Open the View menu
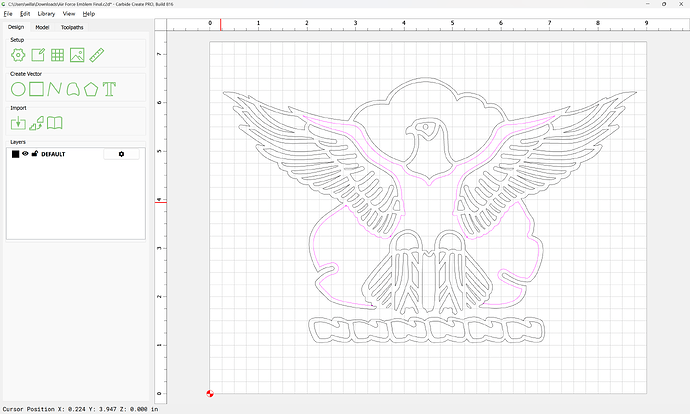The image size is (690, 414). tap(69, 14)
